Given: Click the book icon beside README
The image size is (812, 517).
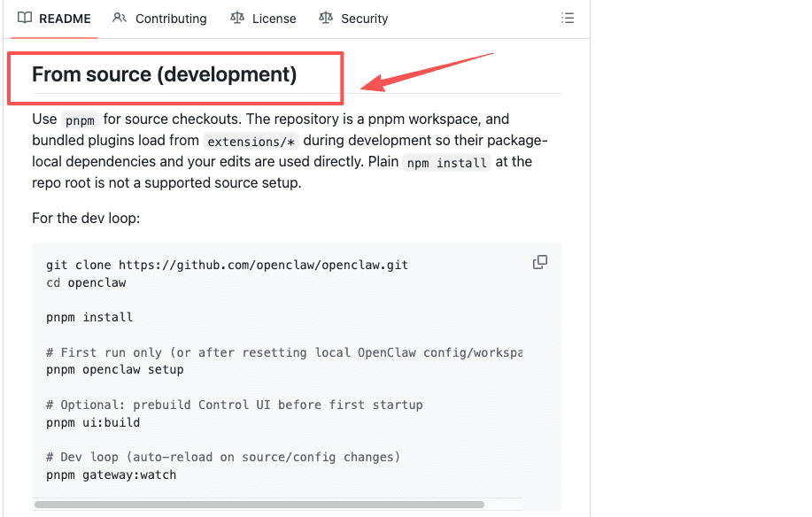Looking at the screenshot, I should click(24, 18).
